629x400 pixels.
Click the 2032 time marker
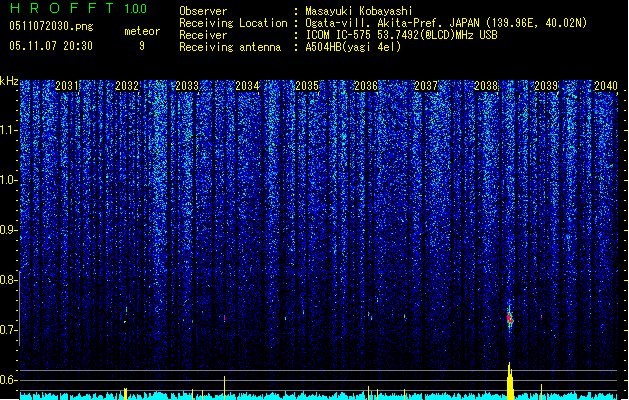pyautogui.click(x=127, y=86)
